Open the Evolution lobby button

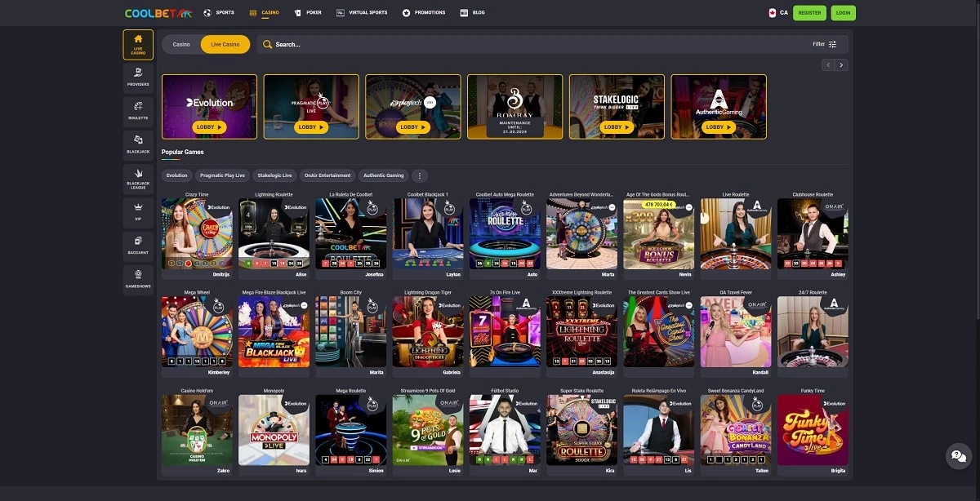click(x=209, y=127)
